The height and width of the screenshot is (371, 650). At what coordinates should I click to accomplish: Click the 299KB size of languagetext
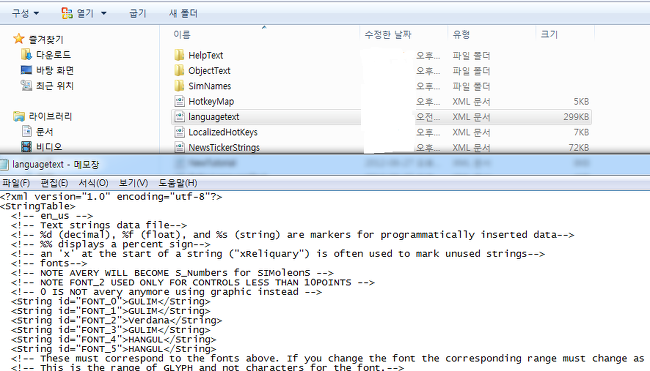pyautogui.click(x=576, y=117)
